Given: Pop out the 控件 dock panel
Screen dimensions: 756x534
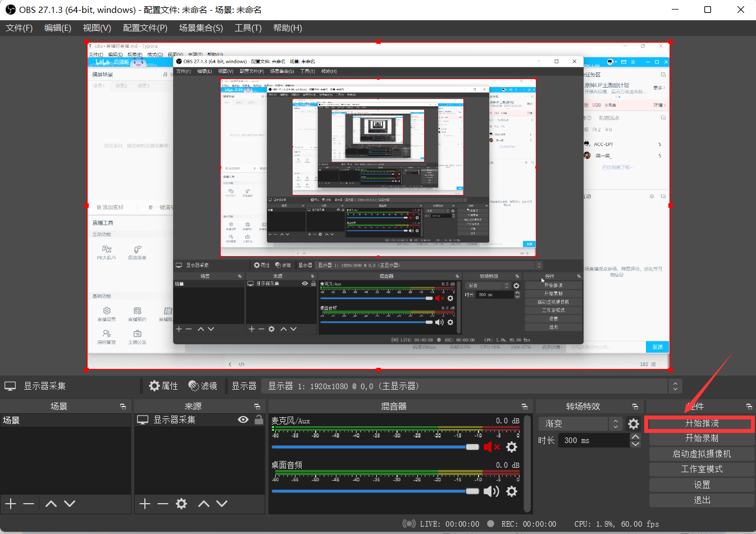Looking at the screenshot, I should point(749,406).
